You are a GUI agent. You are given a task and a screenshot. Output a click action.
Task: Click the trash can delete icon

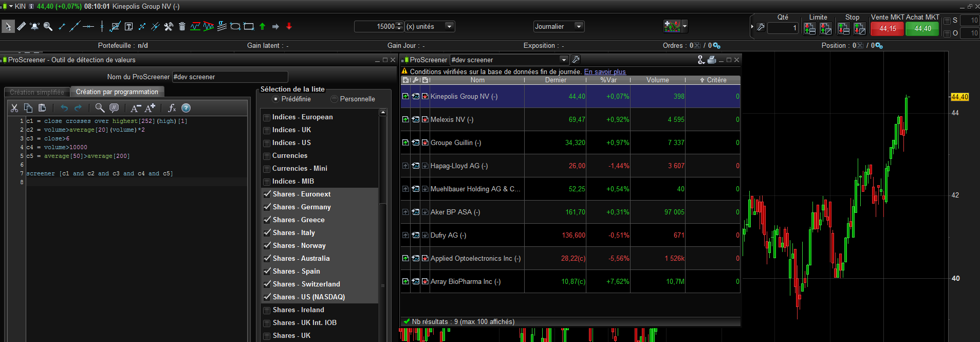click(x=182, y=26)
